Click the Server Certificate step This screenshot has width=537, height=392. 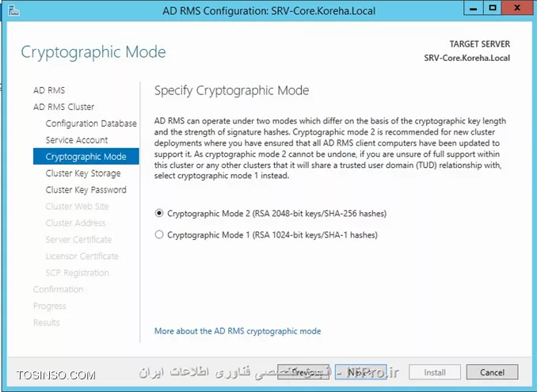pos(78,240)
